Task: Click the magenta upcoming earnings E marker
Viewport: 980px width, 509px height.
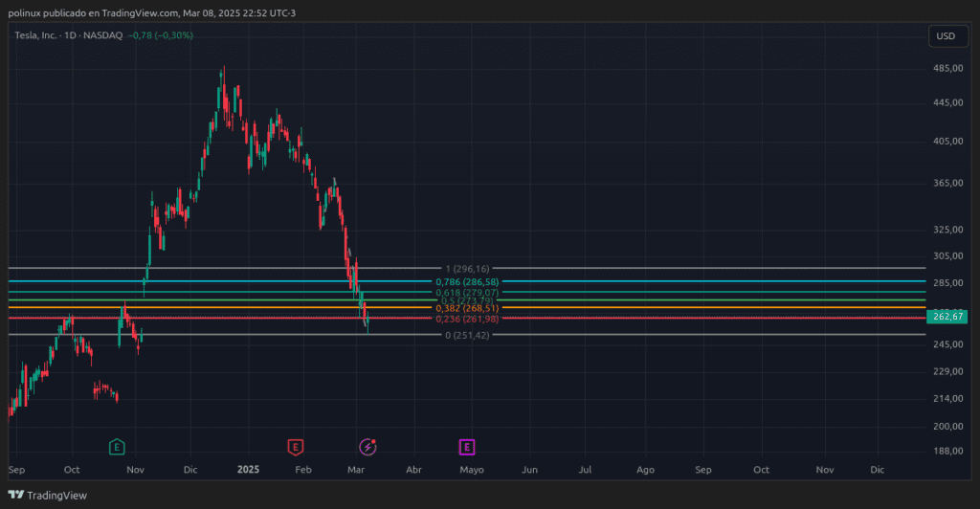Action: tap(467, 447)
